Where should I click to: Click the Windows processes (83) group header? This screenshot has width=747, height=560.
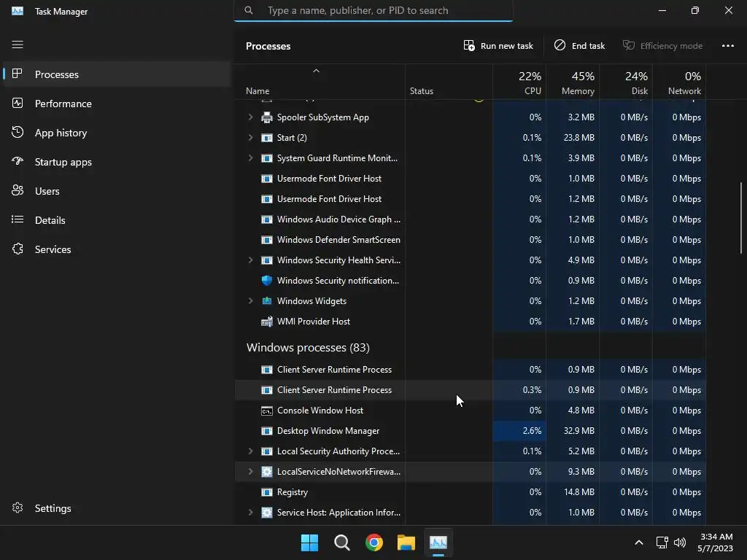click(x=308, y=348)
